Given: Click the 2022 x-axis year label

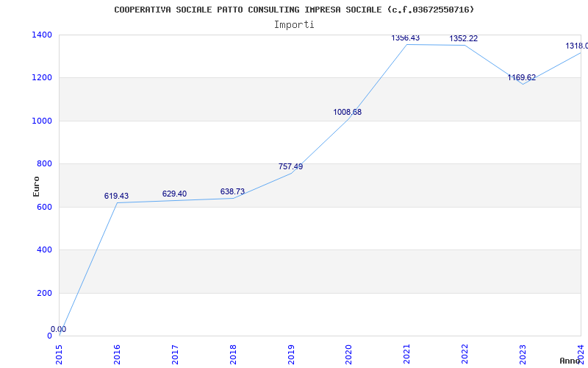Looking at the screenshot, I should tap(465, 354).
